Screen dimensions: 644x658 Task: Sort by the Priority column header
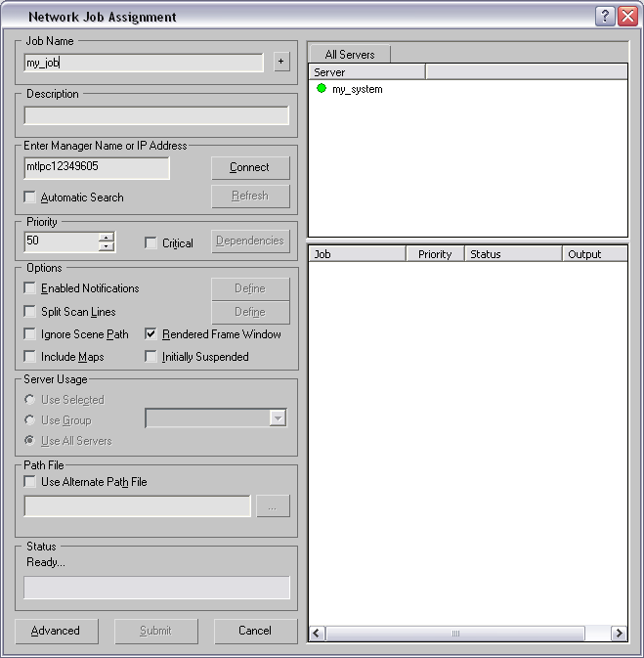435,254
